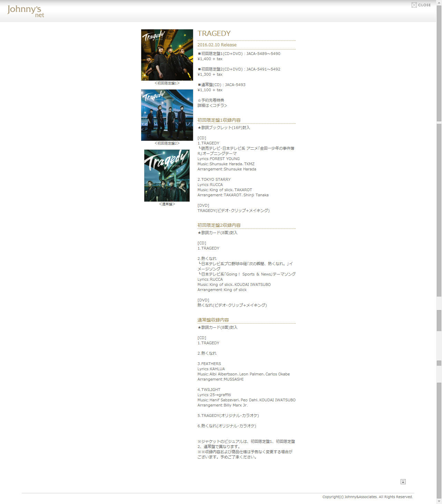
Task: Click the 3.FEATHERS track title
Action: pyautogui.click(x=209, y=364)
